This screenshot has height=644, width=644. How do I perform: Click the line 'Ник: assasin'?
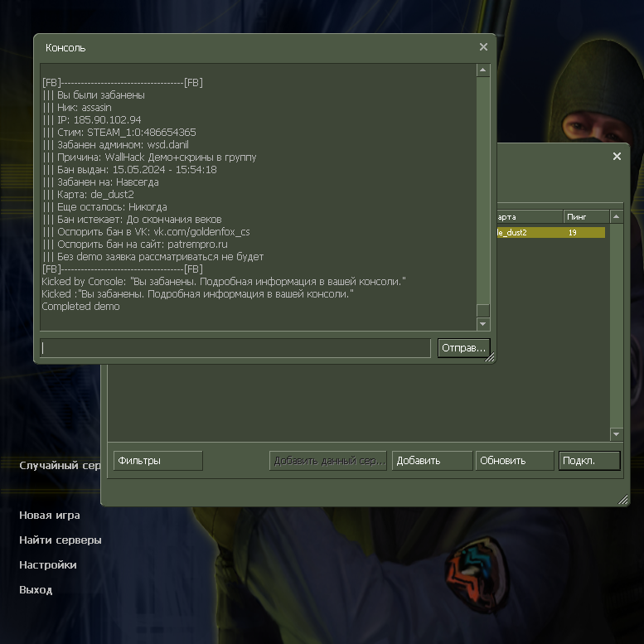[x=77, y=108]
